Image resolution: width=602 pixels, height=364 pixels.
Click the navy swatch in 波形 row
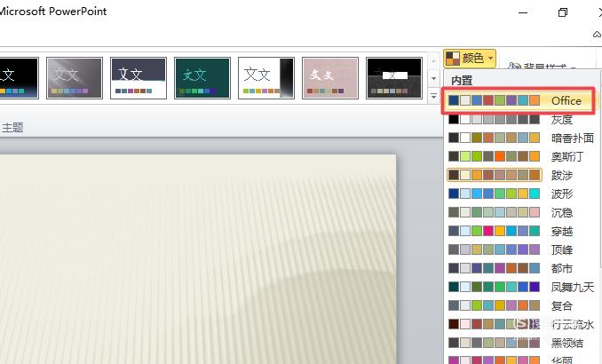[454, 194]
